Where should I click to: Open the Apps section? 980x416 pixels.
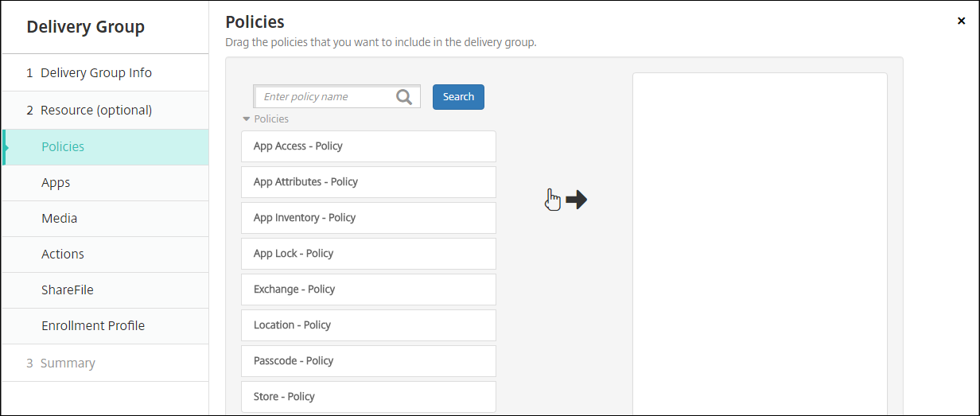tap(56, 182)
